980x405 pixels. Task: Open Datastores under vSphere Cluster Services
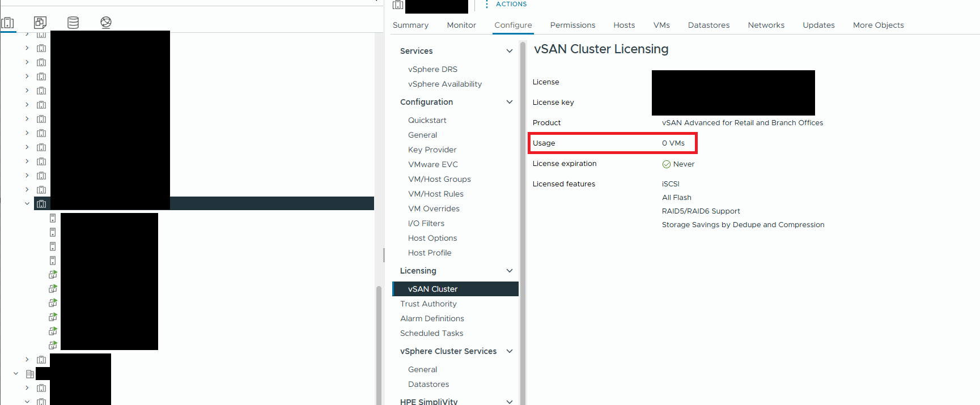(429, 384)
